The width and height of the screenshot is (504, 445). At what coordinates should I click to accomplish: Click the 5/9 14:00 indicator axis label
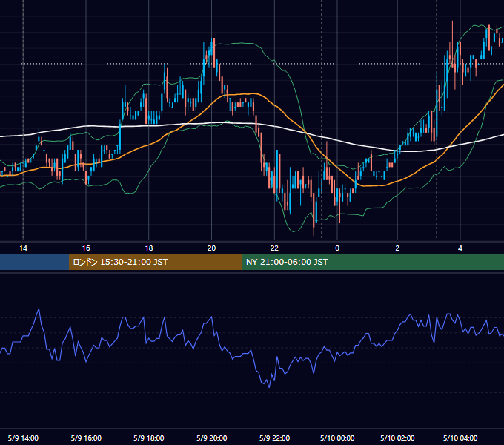(x=23, y=438)
